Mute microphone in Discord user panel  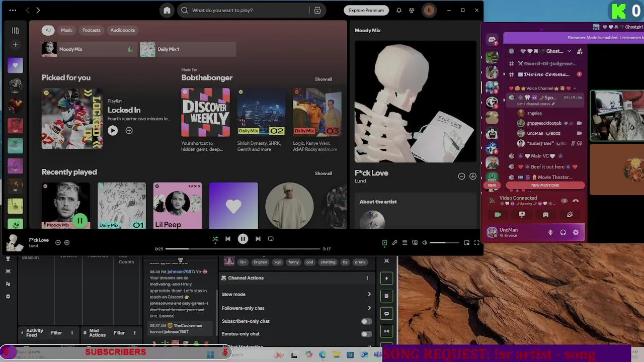[550, 232]
